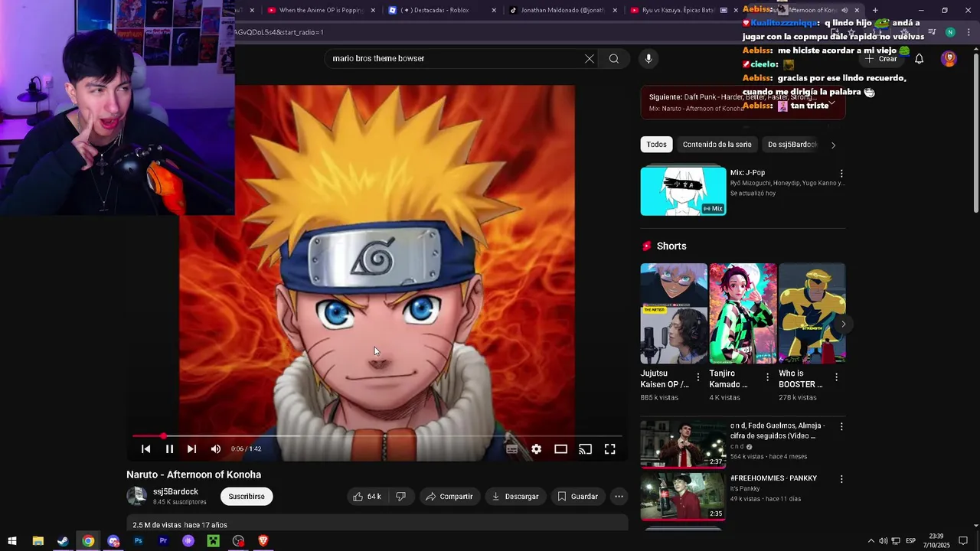
Task: Pause the Naruto video
Action: point(169,449)
